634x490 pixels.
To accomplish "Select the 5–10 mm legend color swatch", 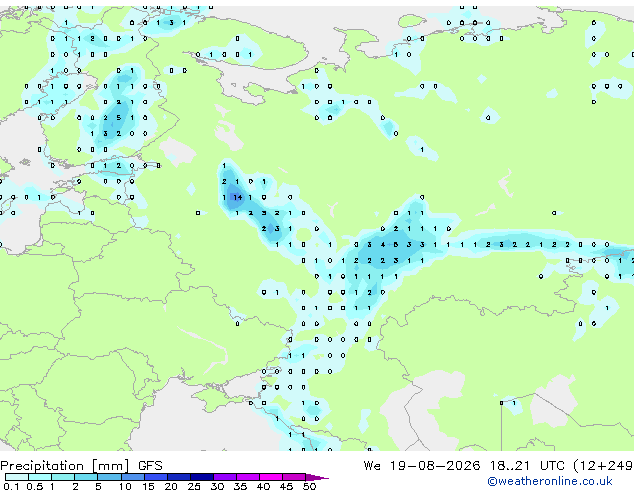I will point(109,477).
